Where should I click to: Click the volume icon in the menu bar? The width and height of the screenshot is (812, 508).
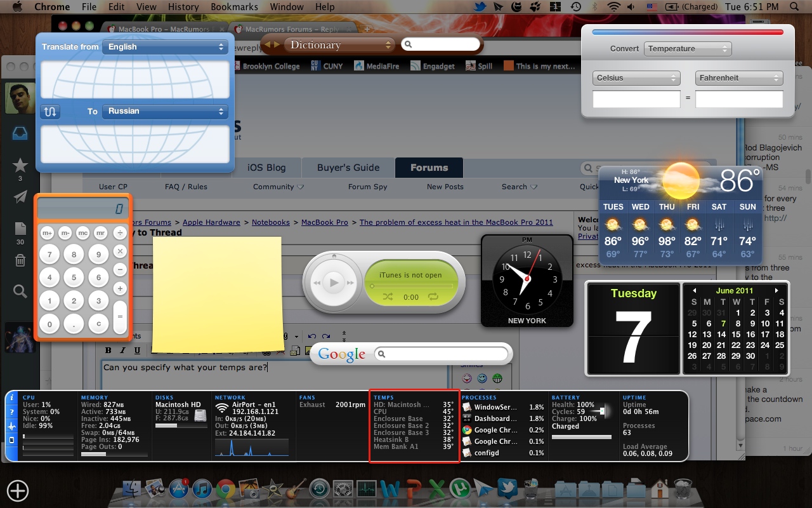point(632,7)
